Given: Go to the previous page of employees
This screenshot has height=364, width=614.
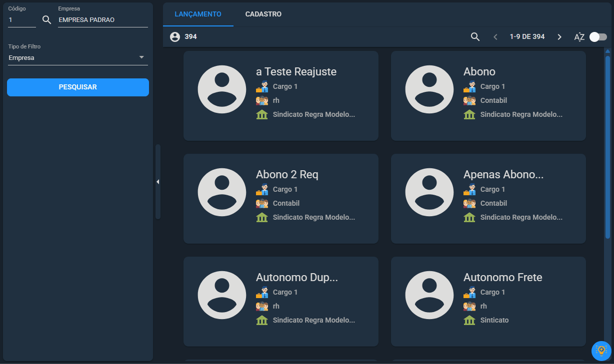Looking at the screenshot, I should tap(495, 37).
